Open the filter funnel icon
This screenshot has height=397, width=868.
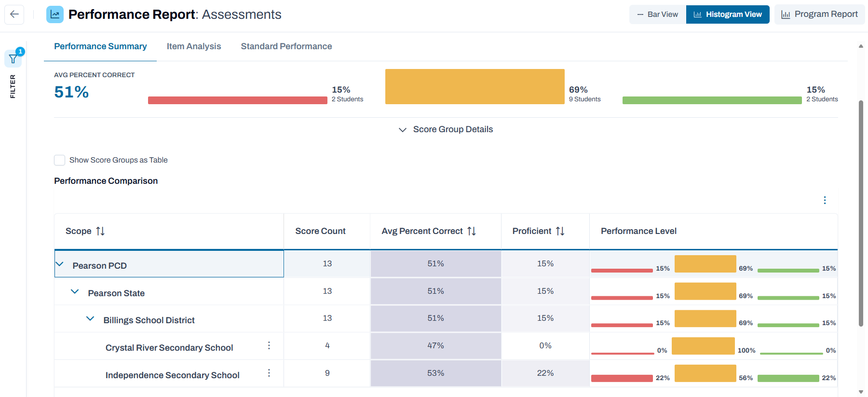click(x=13, y=59)
